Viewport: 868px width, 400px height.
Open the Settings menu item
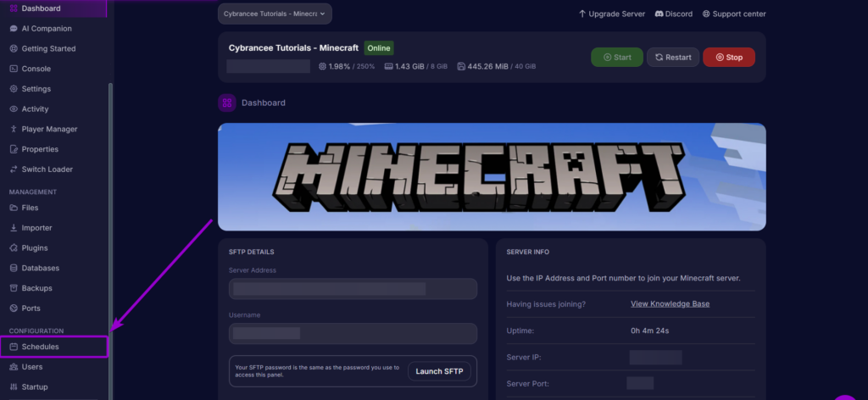(36, 89)
